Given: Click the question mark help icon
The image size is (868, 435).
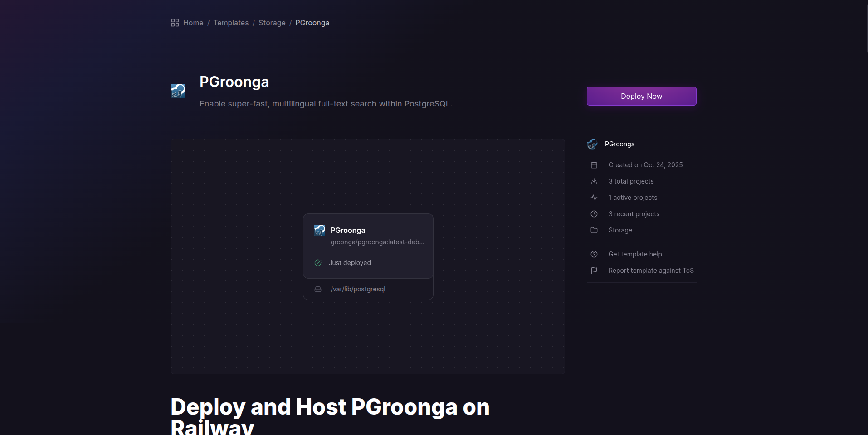Looking at the screenshot, I should 594,254.
